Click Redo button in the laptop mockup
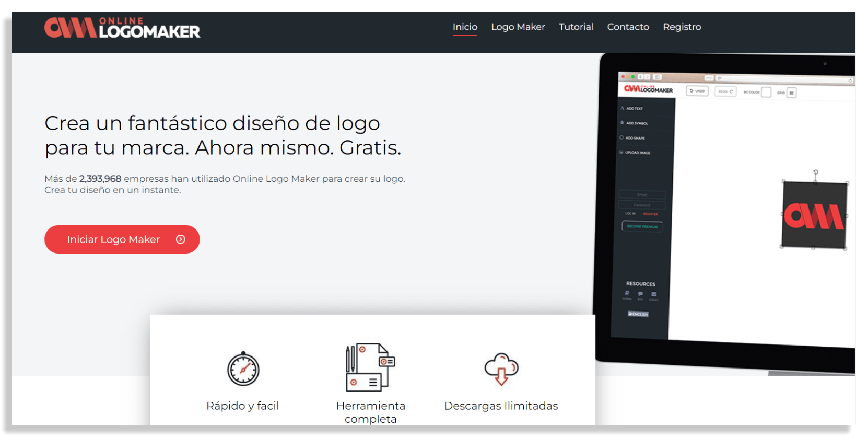 tap(725, 91)
